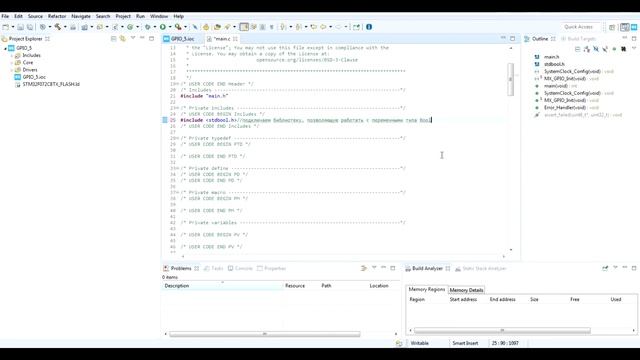
Task: Click the green Run play icon
Action: [162, 27]
